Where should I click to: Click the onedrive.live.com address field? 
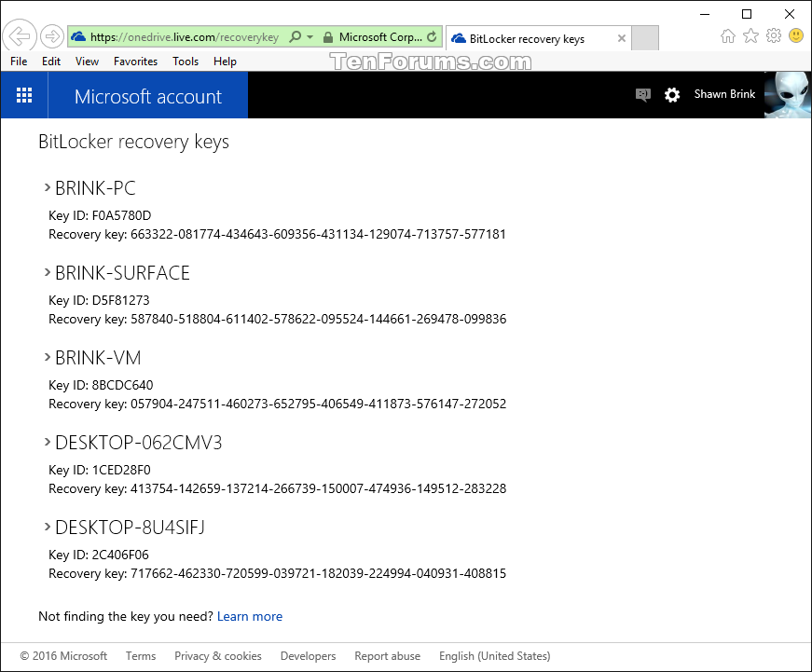[185, 37]
